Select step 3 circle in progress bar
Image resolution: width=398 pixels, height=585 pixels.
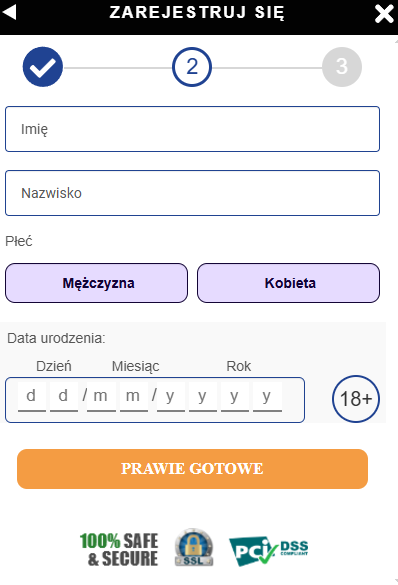pos(342,67)
